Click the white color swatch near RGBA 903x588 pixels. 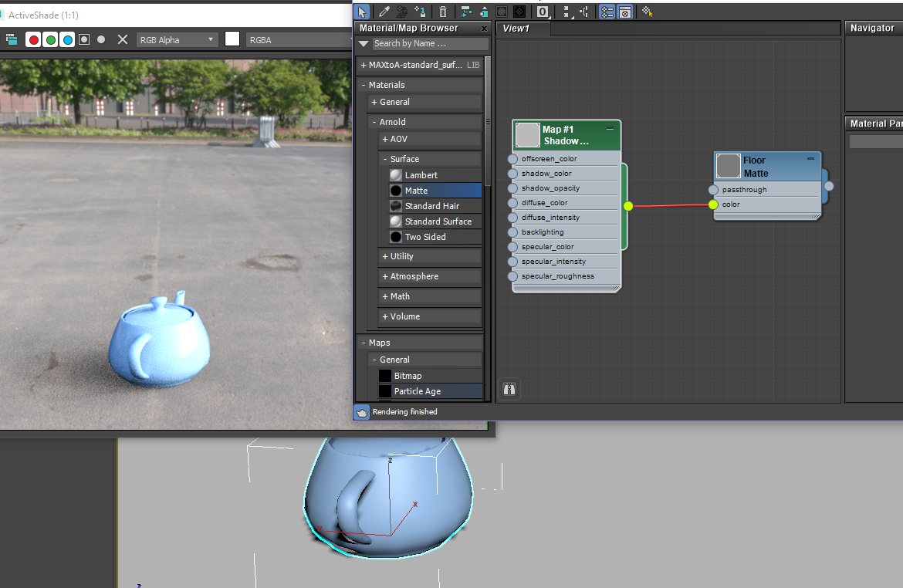click(232, 39)
